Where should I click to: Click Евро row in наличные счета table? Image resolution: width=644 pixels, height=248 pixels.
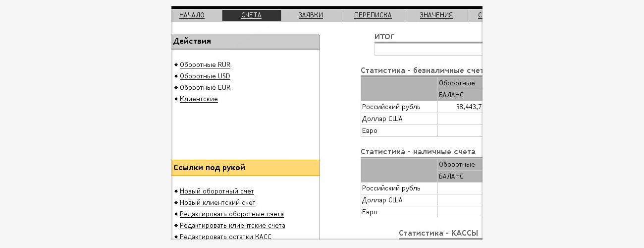tap(370, 212)
